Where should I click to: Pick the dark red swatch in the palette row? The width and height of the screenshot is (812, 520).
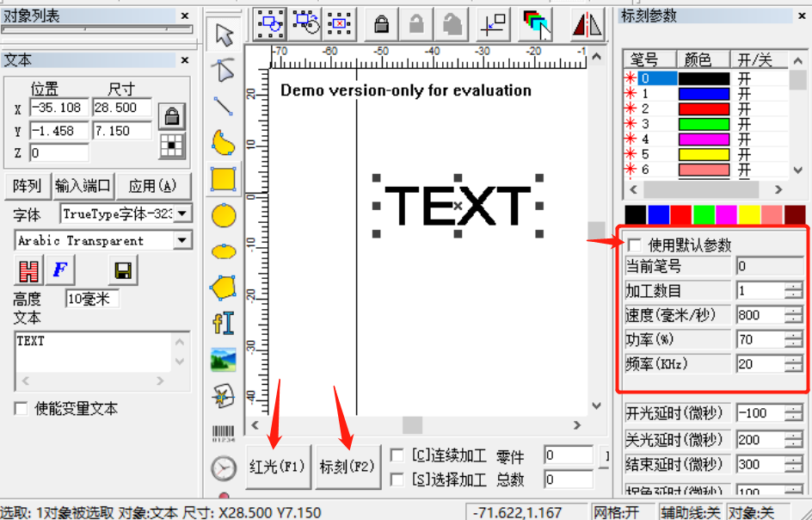[795, 214]
